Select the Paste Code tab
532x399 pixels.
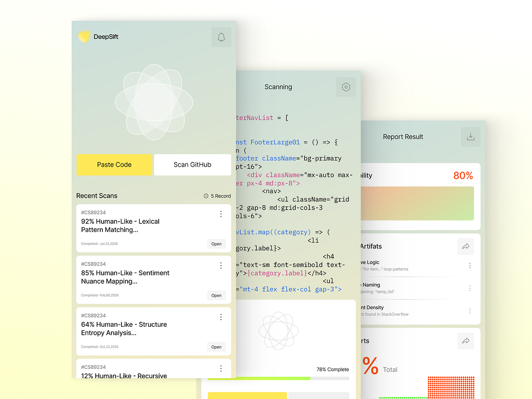(x=114, y=164)
